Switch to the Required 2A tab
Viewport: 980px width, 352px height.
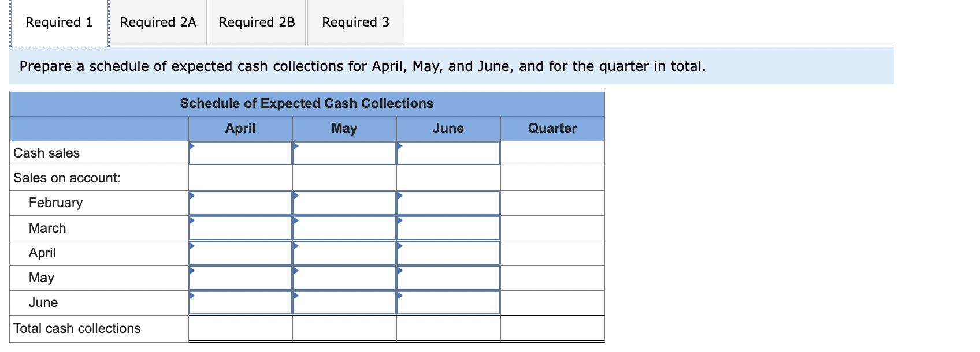[x=158, y=22]
